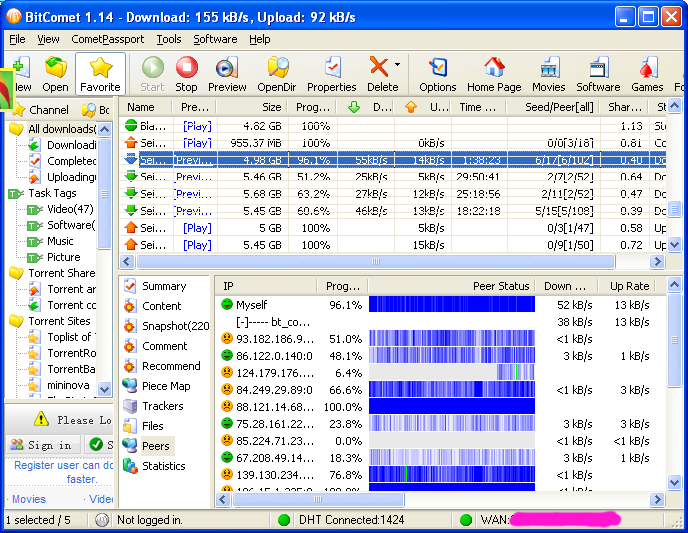Open the CometPassport menu
688x533 pixels.
click(x=108, y=39)
